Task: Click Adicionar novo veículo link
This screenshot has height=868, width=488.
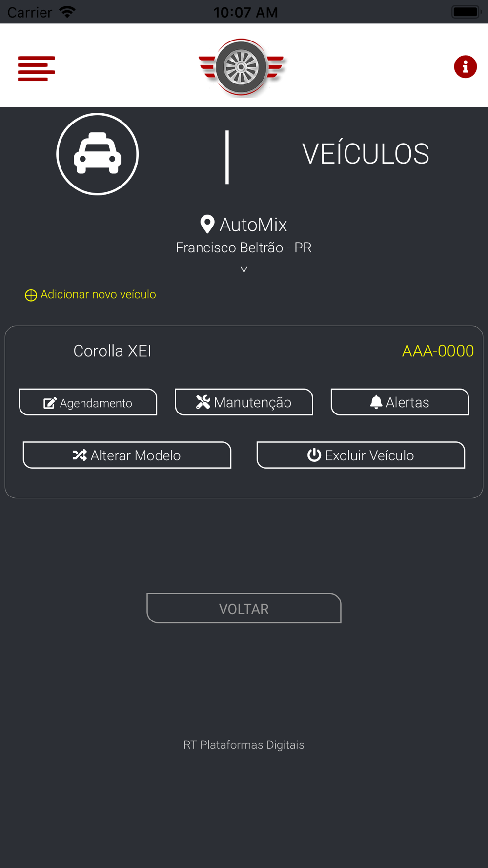Action: [98, 294]
